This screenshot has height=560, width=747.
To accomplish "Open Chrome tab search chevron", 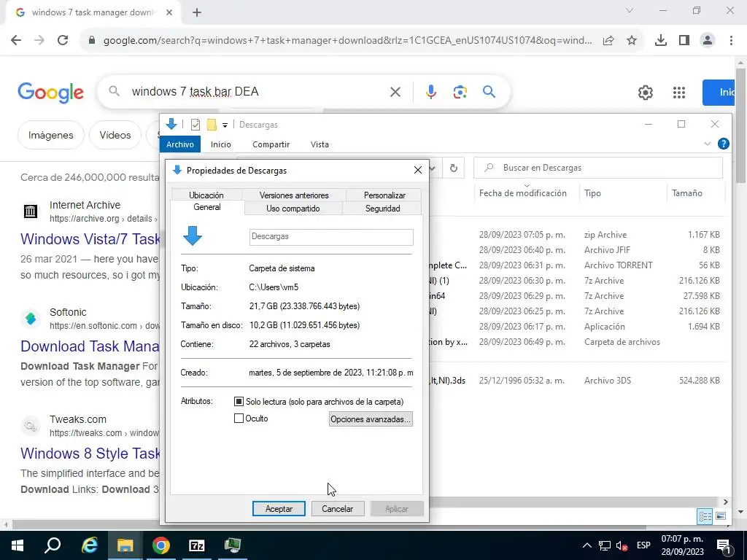I will click(x=630, y=10).
